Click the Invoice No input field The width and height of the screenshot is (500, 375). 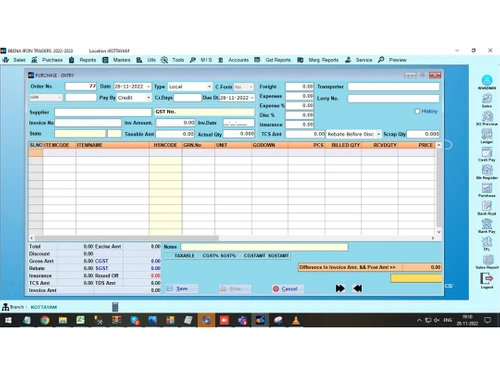click(88, 123)
